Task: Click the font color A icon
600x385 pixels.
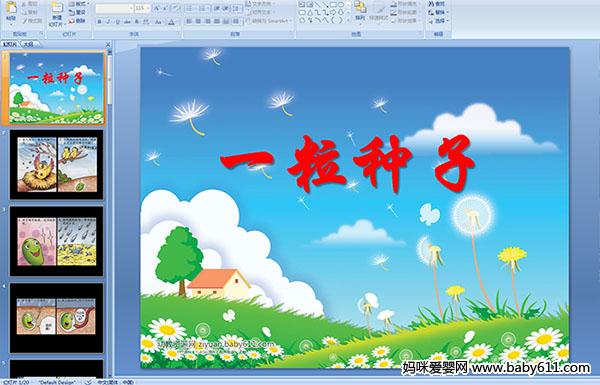Action: tap(171, 22)
